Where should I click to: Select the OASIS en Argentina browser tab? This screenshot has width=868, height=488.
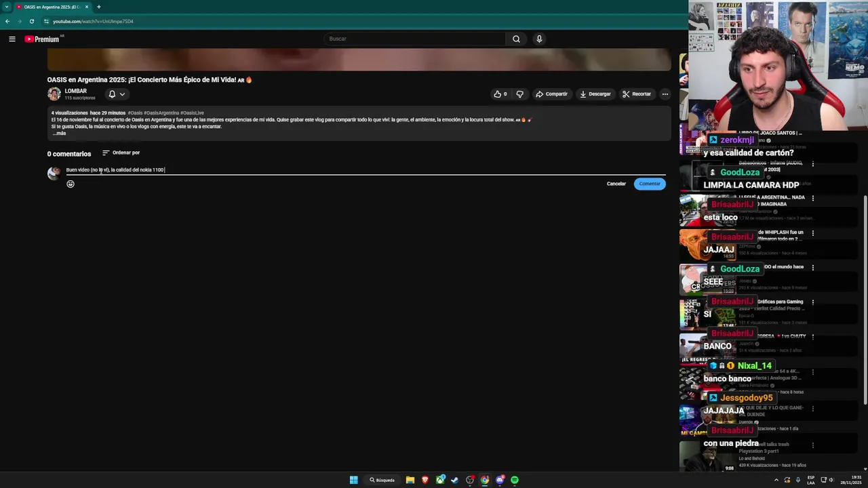coord(52,7)
